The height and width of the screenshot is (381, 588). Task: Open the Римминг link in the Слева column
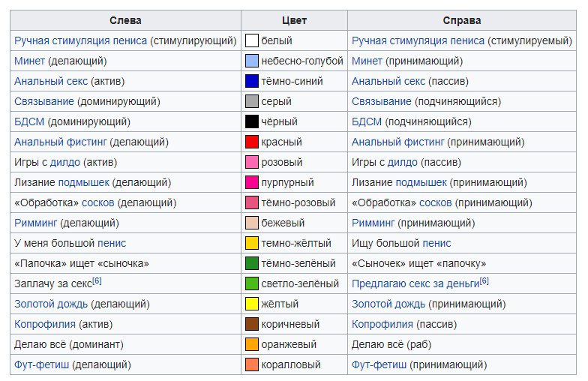(36, 223)
